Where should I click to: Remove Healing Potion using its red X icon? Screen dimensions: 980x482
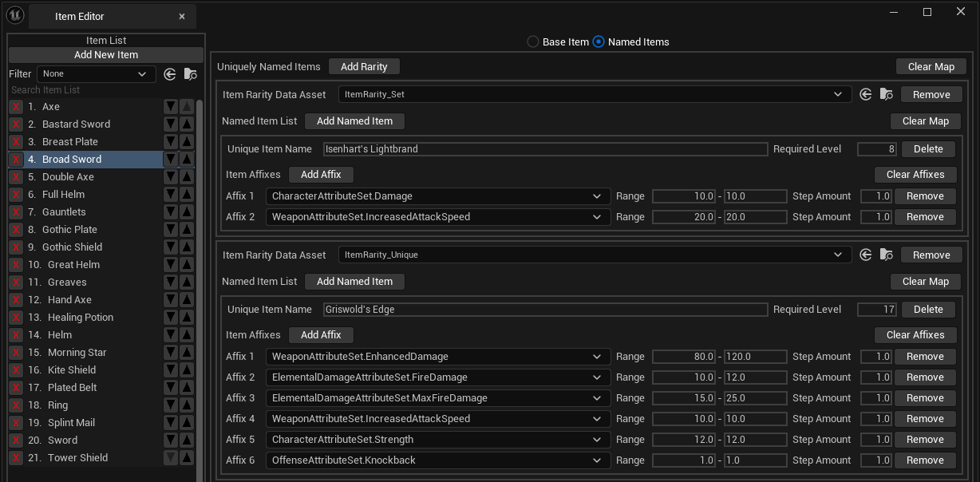tap(16, 318)
